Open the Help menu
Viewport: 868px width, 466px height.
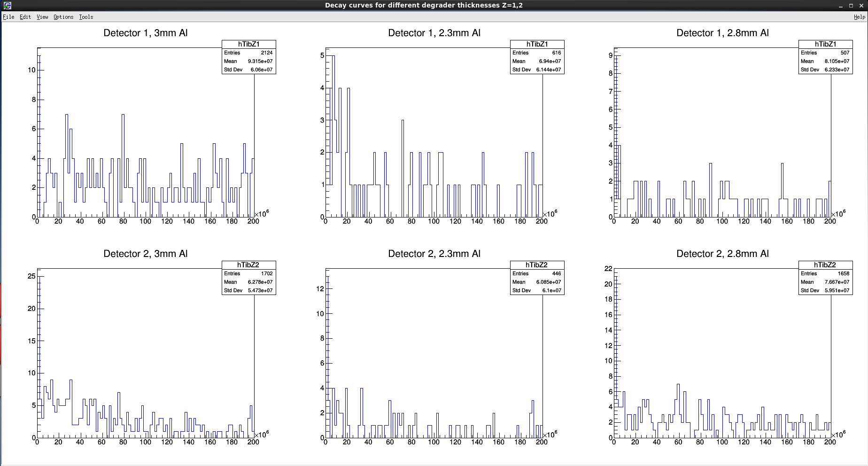point(860,17)
